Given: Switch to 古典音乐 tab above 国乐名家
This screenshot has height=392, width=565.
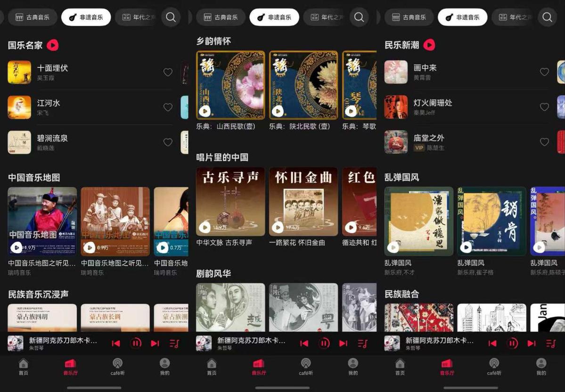Looking at the screenshot, I should click(32, 17).
